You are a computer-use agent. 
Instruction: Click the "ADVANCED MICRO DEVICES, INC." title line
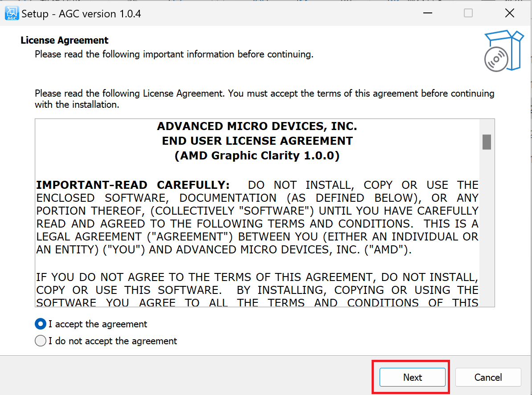pyautogui.click(x=257, y=126)
